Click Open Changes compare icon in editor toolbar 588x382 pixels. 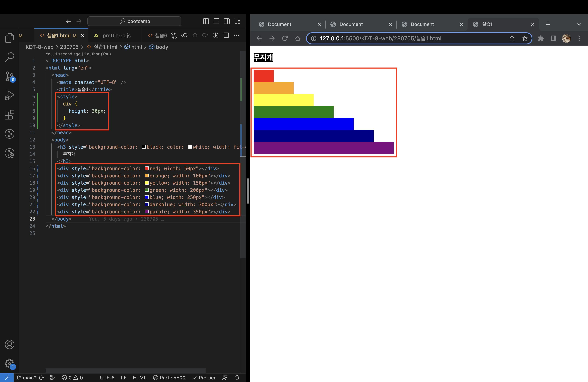(174, 36)
